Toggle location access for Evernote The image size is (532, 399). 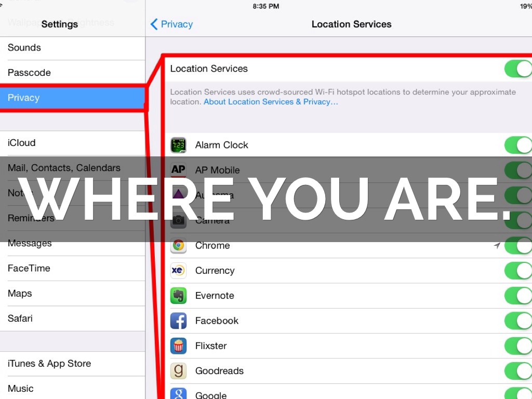pyautogui.click(x=518, y=296)
